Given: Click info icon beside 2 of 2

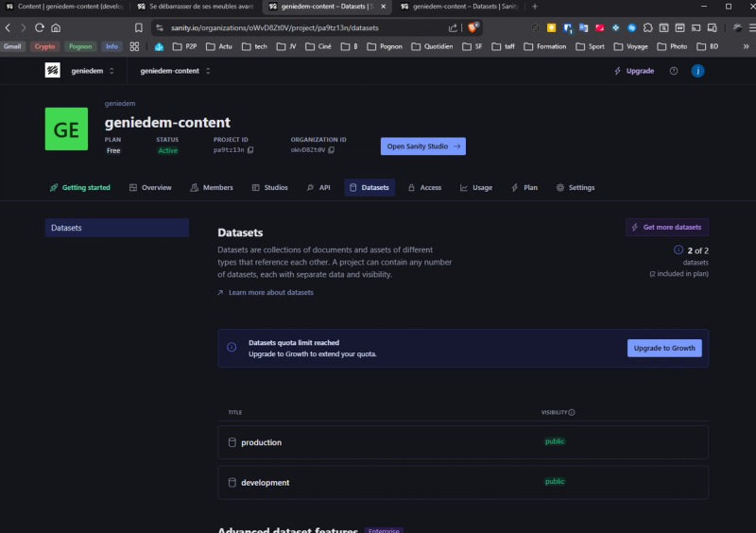Looking at the screenshot, I should (x=679, y=249).
